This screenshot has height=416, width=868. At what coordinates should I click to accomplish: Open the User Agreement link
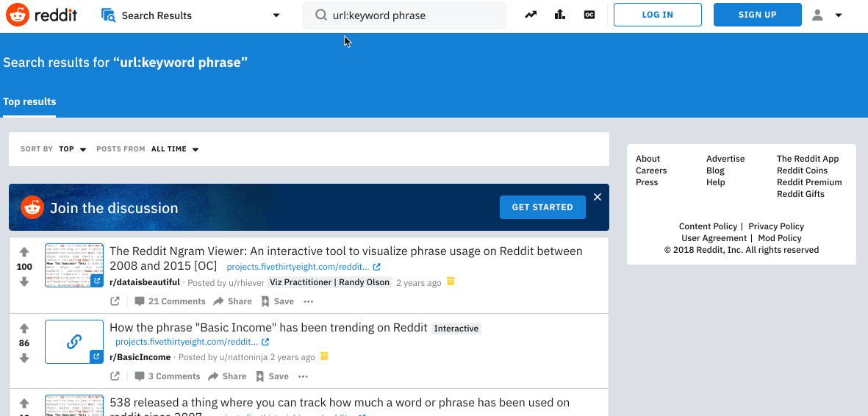(714, 238)
